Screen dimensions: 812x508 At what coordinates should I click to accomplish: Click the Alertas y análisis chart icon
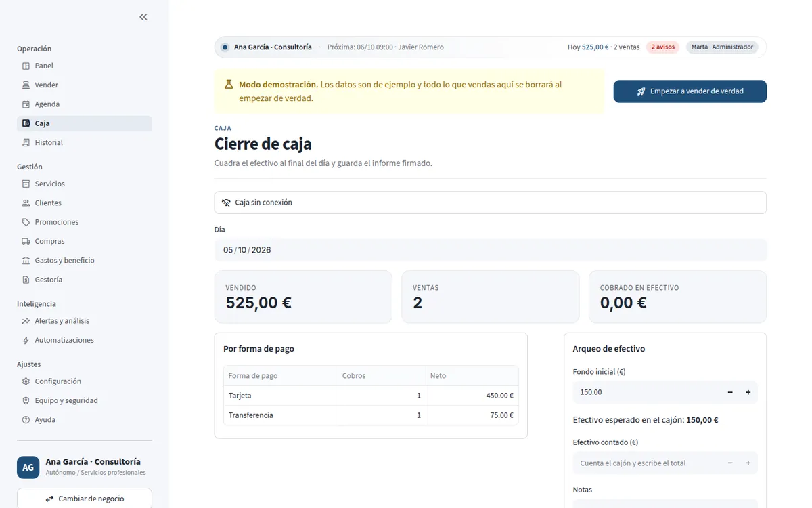pyautogui.click(x=26, y=321)
